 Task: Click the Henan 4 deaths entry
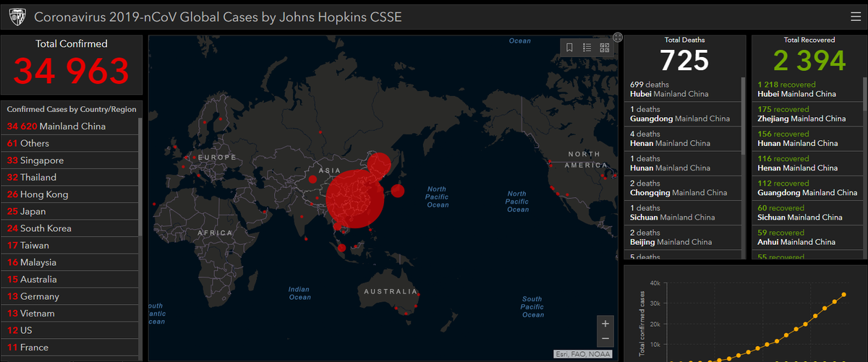[683, 139]
